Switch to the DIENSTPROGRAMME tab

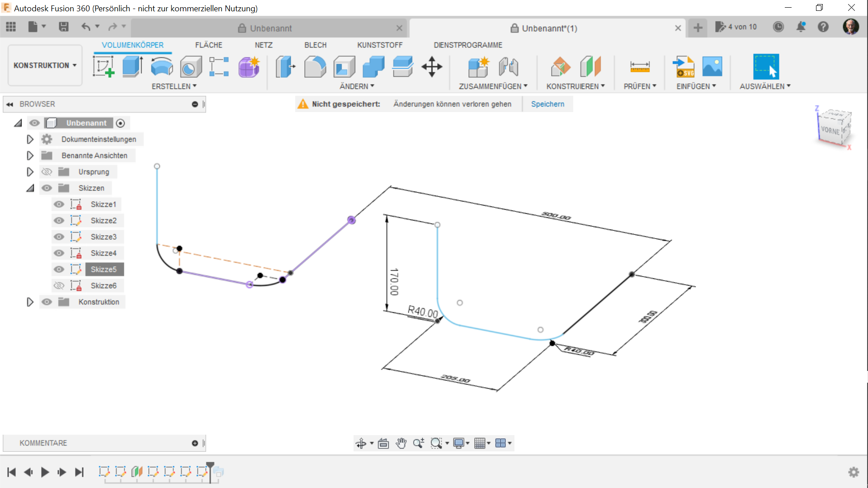[x=468, y=45]
